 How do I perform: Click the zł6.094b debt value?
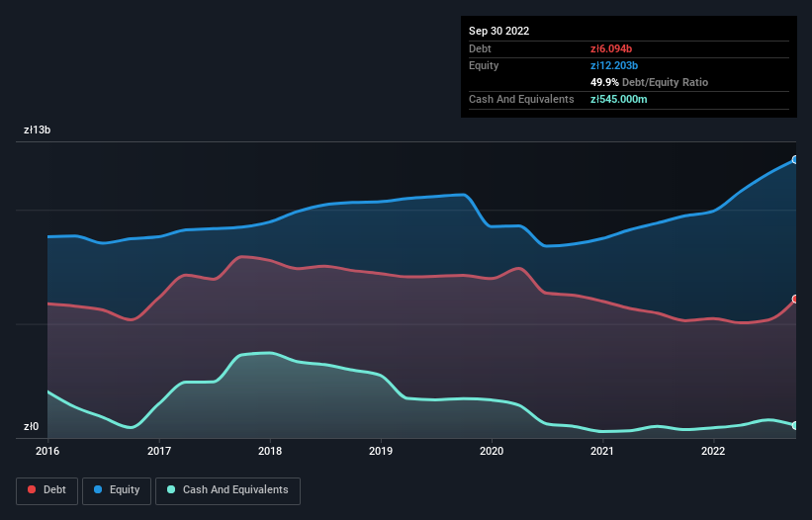coord(611,48)
